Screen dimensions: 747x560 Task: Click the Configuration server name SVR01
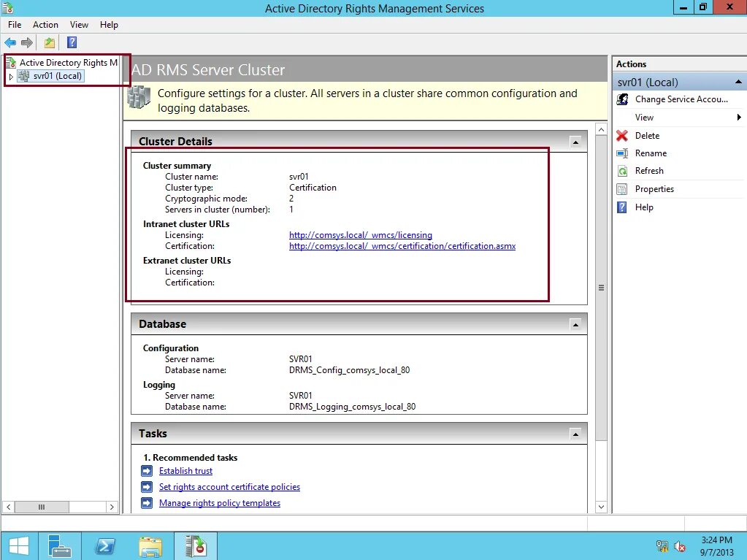pos(301,359)
